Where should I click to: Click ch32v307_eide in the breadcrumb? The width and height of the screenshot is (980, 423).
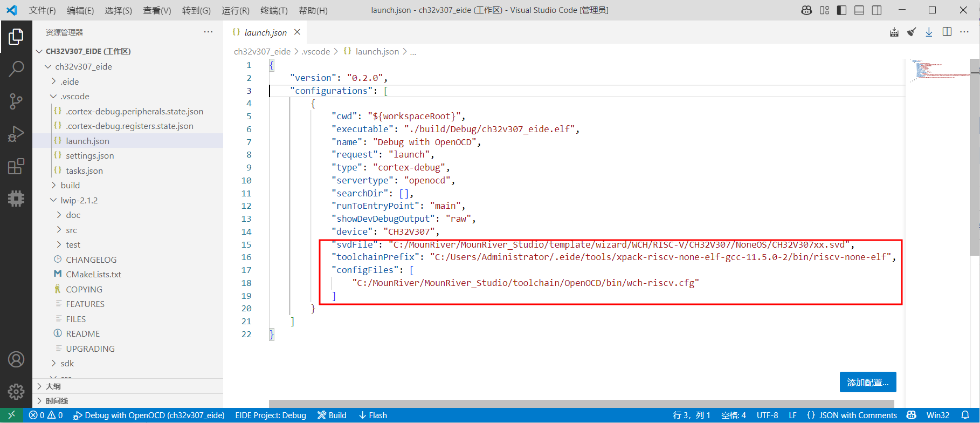point(262,51)
